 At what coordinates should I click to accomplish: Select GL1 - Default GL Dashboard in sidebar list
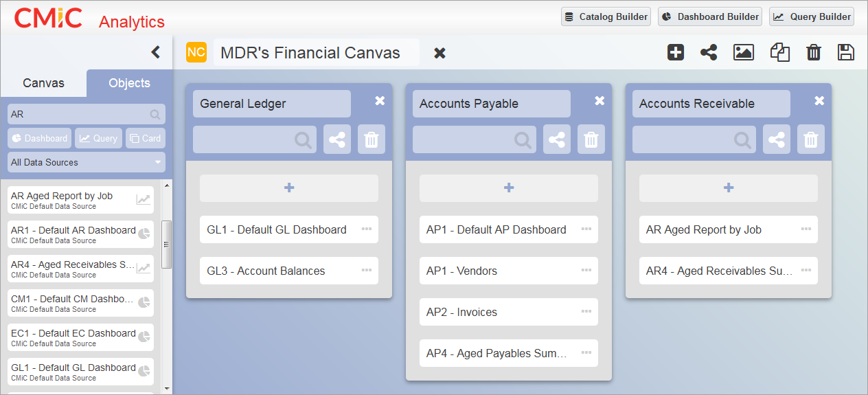pyautogui.click(x=81, y=372)
